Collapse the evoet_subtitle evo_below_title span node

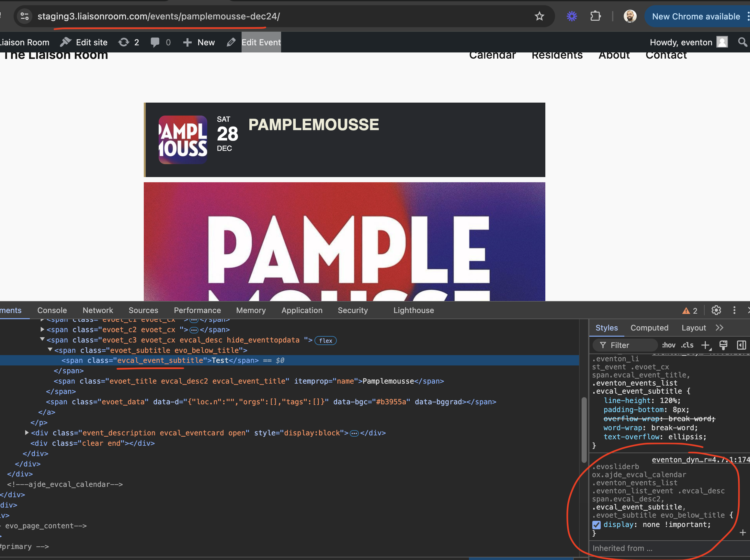(x=50, y=350)
